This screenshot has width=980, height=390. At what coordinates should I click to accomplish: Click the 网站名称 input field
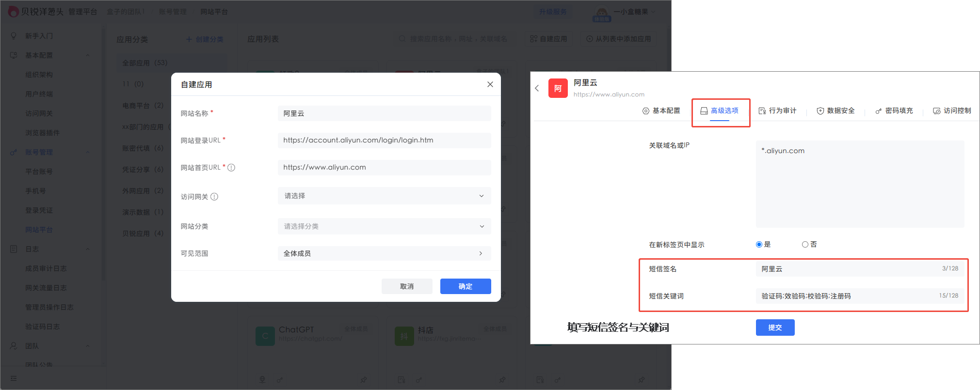(x=384, y=113)
